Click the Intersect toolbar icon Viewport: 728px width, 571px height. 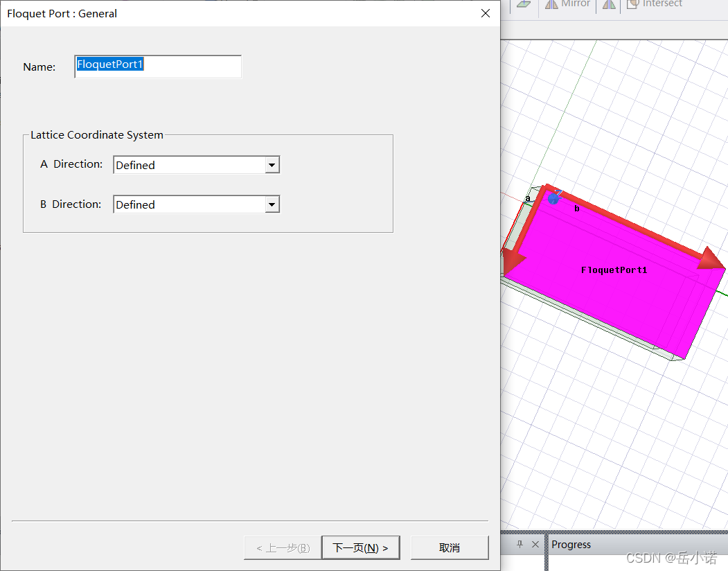click(x=633, y=3)
